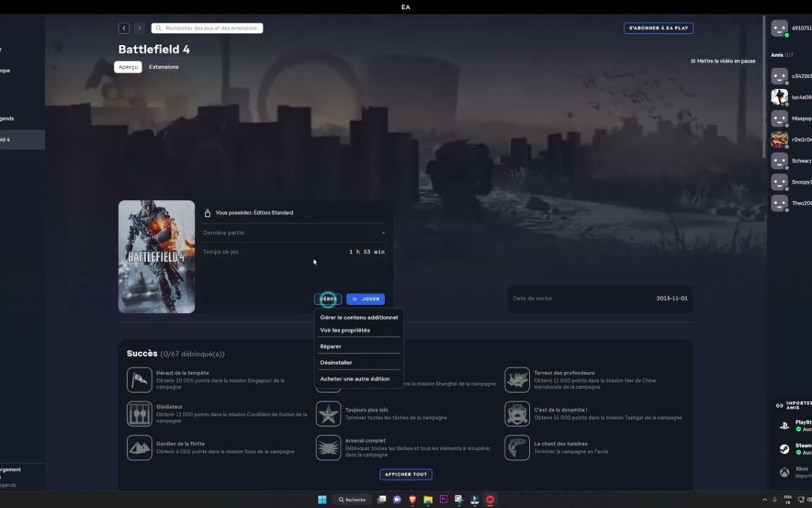This screenshot has height=508, width=812.
Task: Click the Xbox account icon
Action: pyautogui.click(x=784, y=472)
